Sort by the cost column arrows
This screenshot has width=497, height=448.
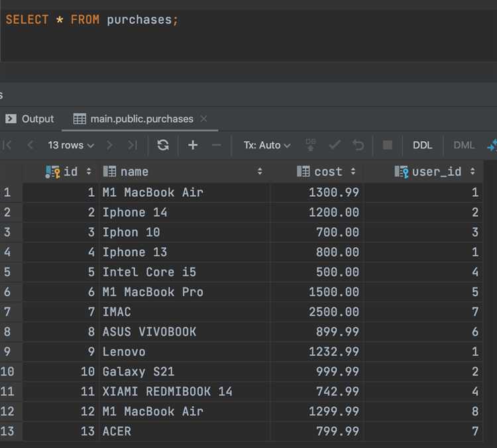[353, 172]
